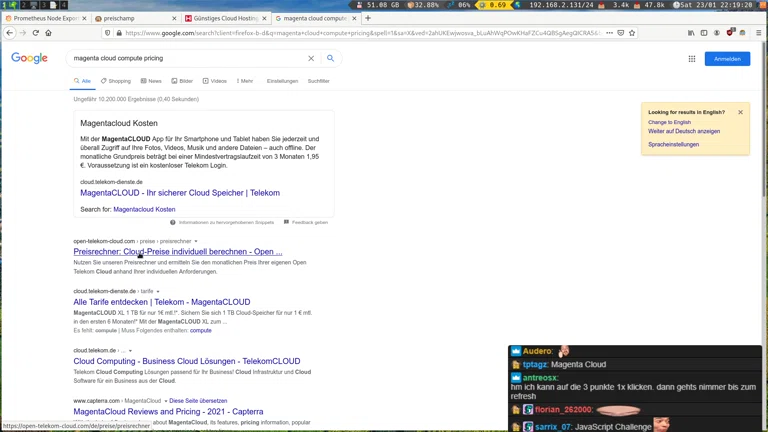768x432 pixels.
Task: Click the magnifier search button
Action: [330, 58]
